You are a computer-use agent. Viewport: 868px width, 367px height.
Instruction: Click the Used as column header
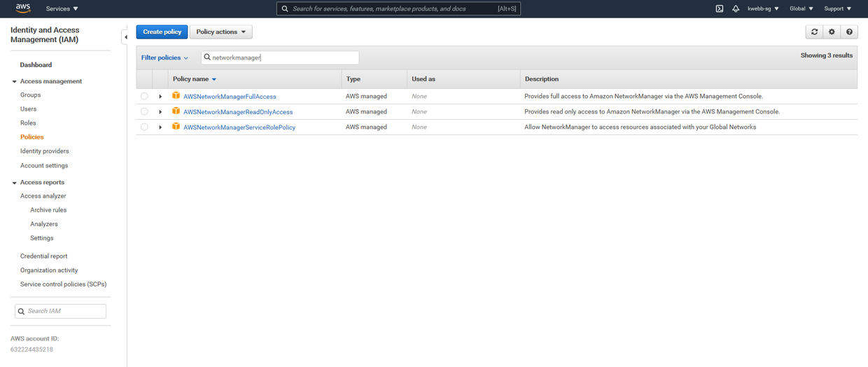pyautogui.click(x=423, y=79)
